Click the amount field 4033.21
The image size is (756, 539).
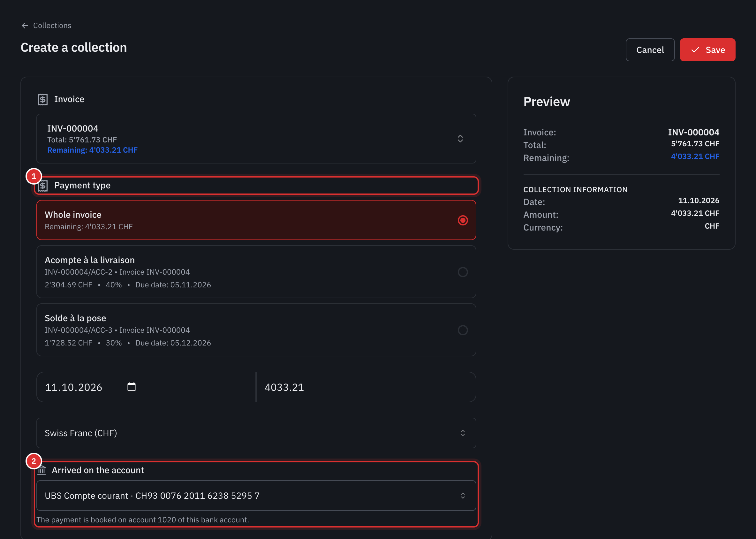click(x=366, y=387)
